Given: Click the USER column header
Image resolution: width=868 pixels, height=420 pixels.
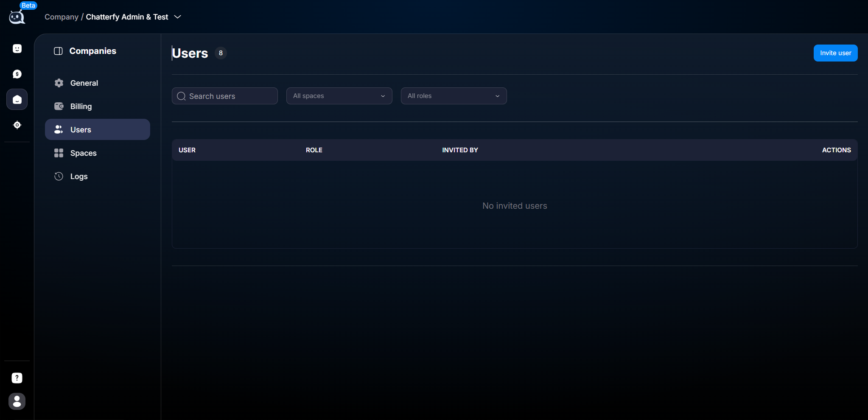Looking at the screenshot, I should tap(187, 150).
